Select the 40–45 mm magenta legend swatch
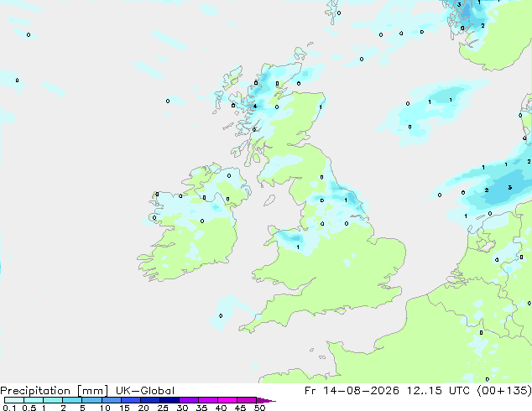This screenshot has height=411, width=532. tap(227, 400)
